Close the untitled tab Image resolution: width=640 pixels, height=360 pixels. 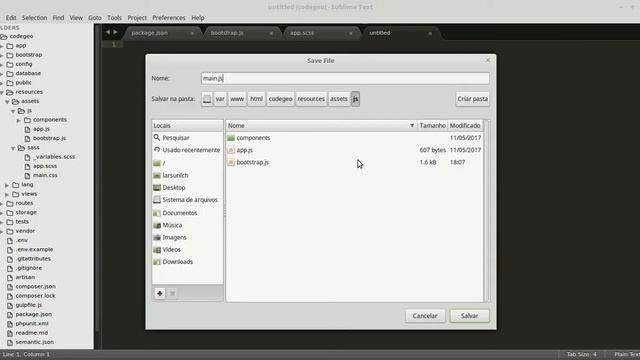tap(430, 33)
